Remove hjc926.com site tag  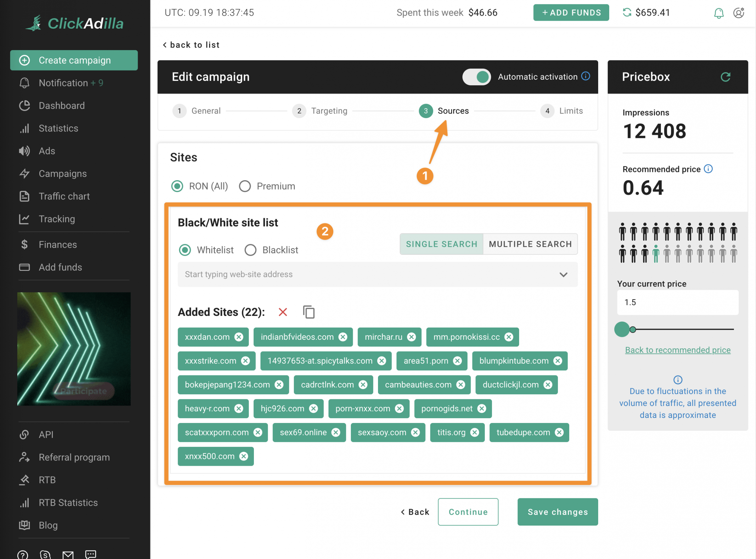313,408
